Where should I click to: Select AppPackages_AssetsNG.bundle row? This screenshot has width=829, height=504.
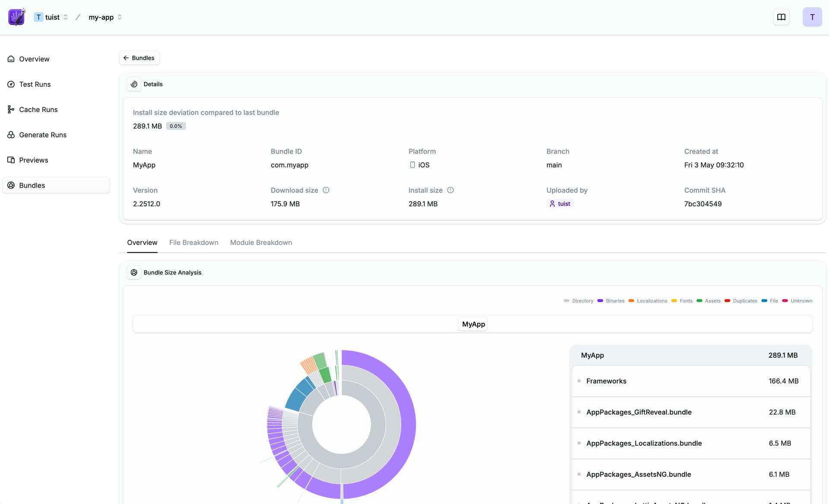pos(691,474)
